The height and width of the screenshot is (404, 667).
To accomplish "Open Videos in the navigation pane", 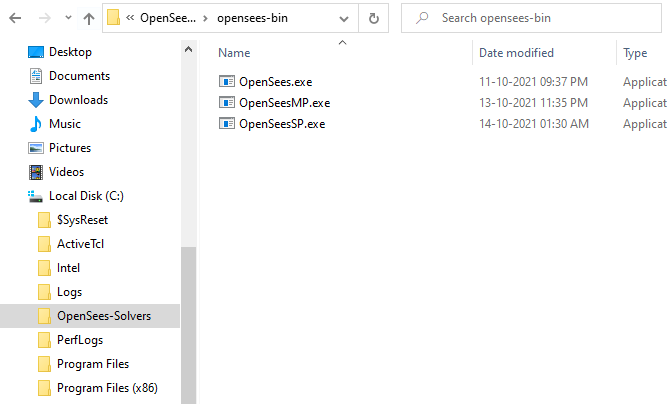I will [66, 172].
